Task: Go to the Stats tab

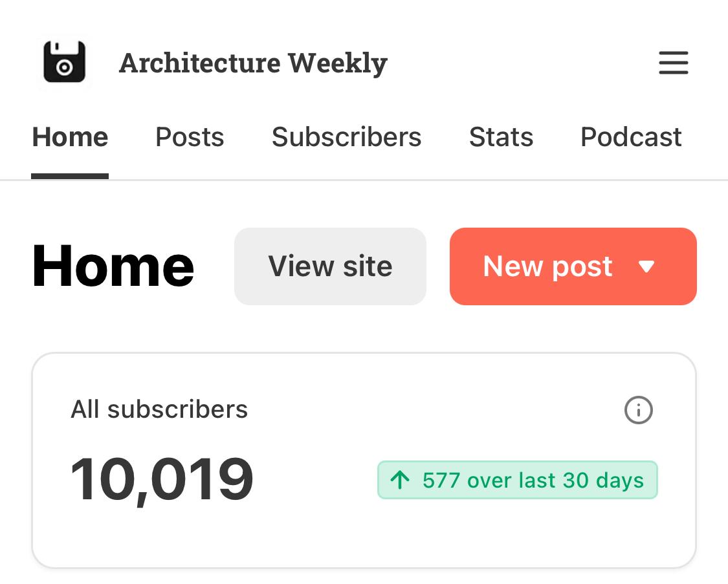Action: pos(501,137)
